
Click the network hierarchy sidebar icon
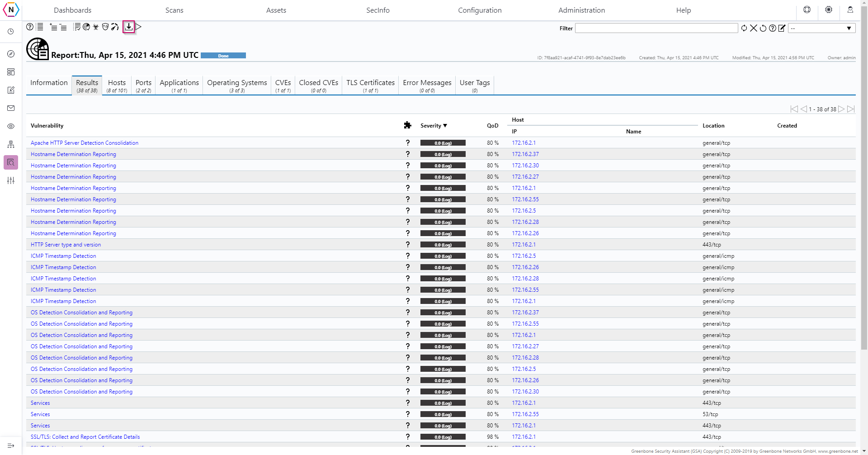pyautogui.click(x=11, y=144)
